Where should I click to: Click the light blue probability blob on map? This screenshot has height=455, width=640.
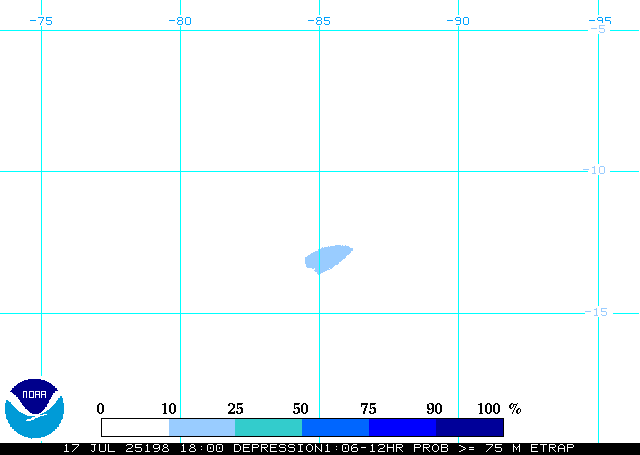(328, 259)
